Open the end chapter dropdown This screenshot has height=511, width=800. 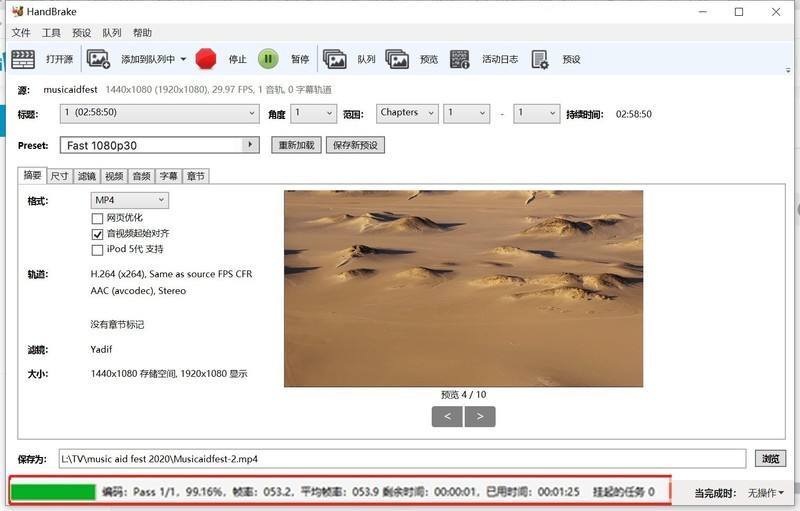(x=537, y=113)
